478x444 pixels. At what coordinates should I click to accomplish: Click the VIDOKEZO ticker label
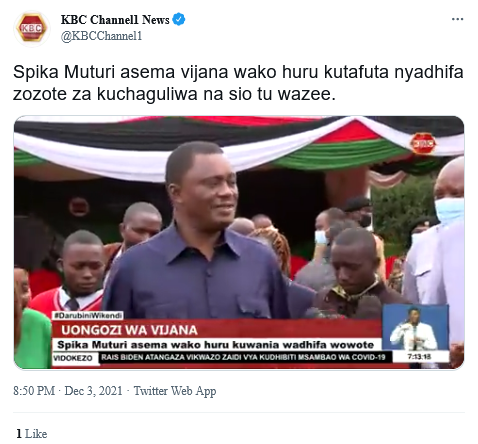73,358
